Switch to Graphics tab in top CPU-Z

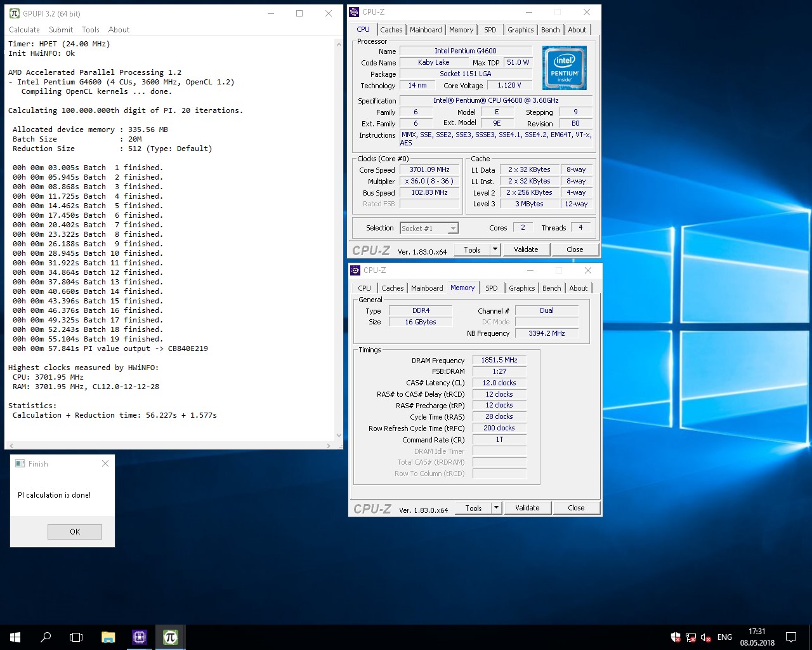click(521, 30)
